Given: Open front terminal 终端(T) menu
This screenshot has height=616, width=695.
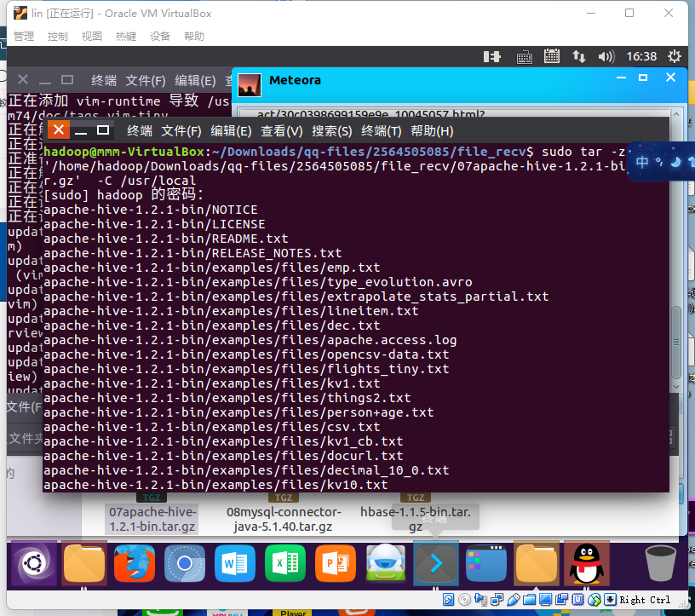Looking at the screenshot, I should [x=382, y=131].
